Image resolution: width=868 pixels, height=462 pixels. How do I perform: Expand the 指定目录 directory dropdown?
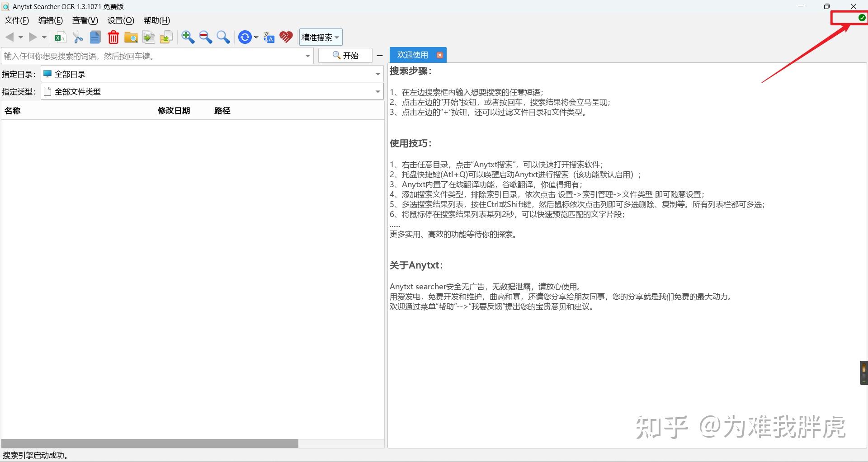pos(377,74)
